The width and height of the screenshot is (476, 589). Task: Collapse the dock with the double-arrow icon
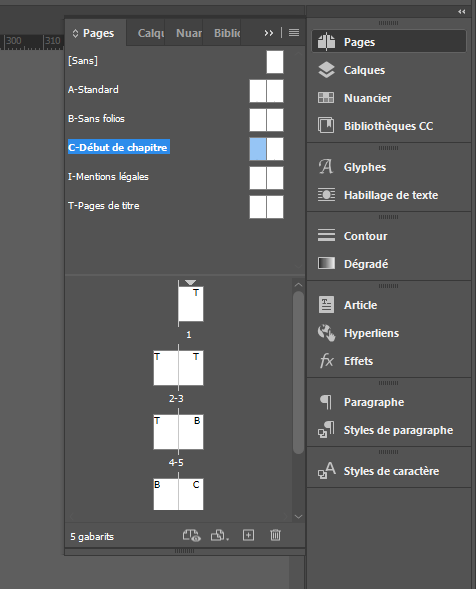[462, 12]
